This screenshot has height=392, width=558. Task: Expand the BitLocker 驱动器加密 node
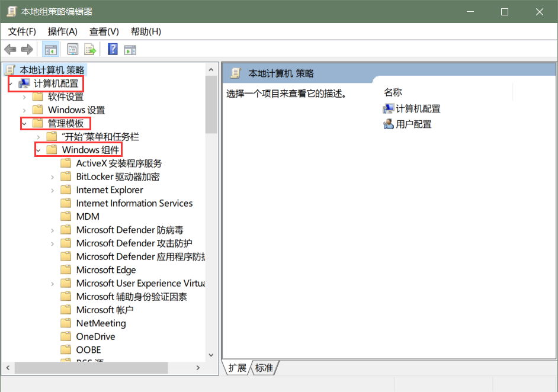[x=52, y=177]
